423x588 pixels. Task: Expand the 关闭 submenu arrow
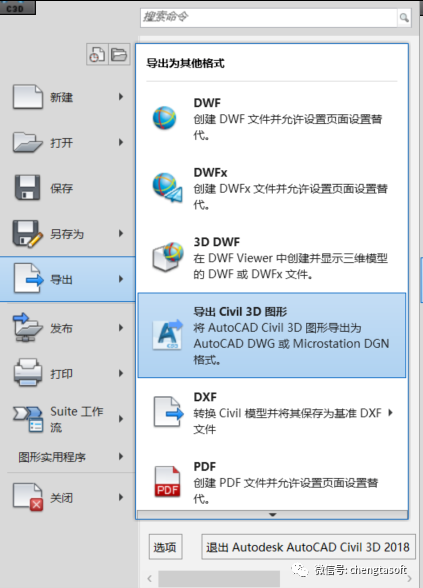point(121,497)
